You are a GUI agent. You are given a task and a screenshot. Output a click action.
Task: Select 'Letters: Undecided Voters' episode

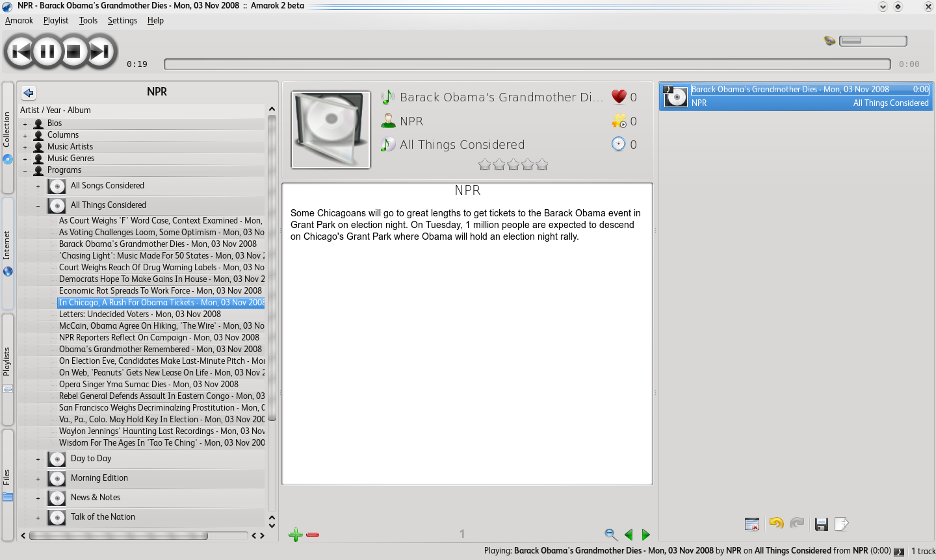click(x=140, y=314)
